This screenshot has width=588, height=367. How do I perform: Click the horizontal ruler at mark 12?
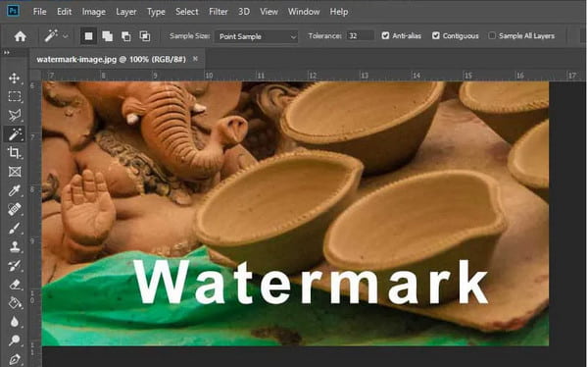[313, 76]
